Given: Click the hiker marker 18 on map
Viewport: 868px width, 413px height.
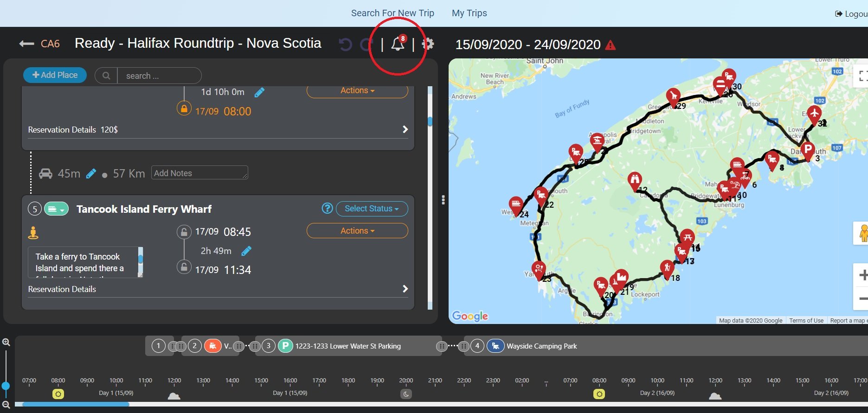Looking at the screenshot, I should point(667,268).
